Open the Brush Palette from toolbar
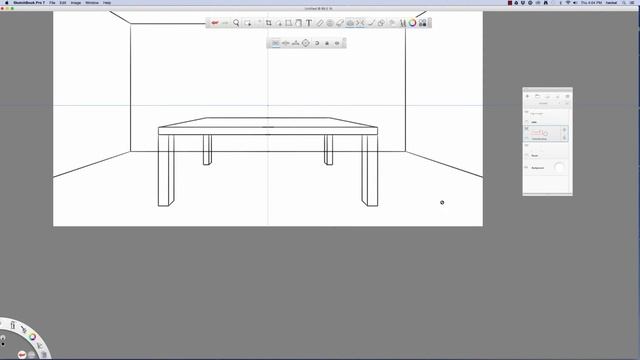 click(402, 23)
